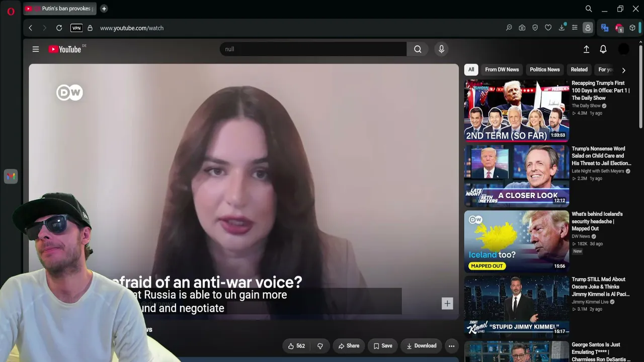Open the "Stupid Jimmy Kimmel" thumbnail
644x362 pixels.
(517, 307)
